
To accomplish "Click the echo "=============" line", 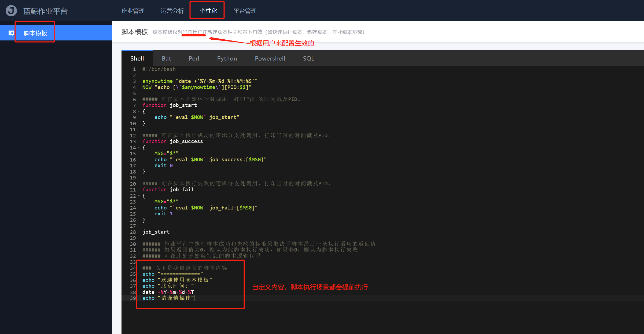I will pyautogui.click(x=172, y=274).
